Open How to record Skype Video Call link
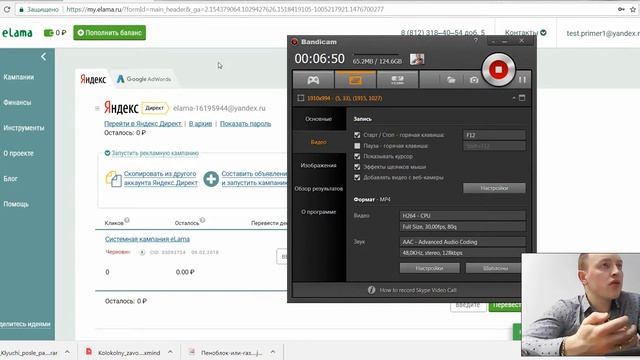The image size is (640, 360). click(418, 290)
